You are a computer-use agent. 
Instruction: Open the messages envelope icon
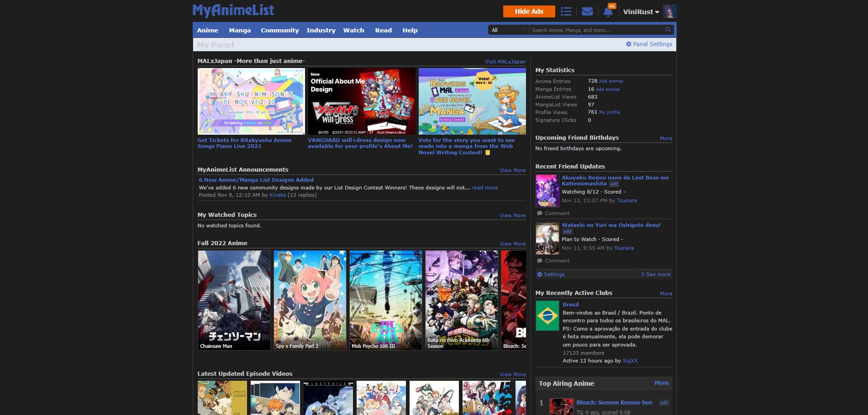click(587, 11)
